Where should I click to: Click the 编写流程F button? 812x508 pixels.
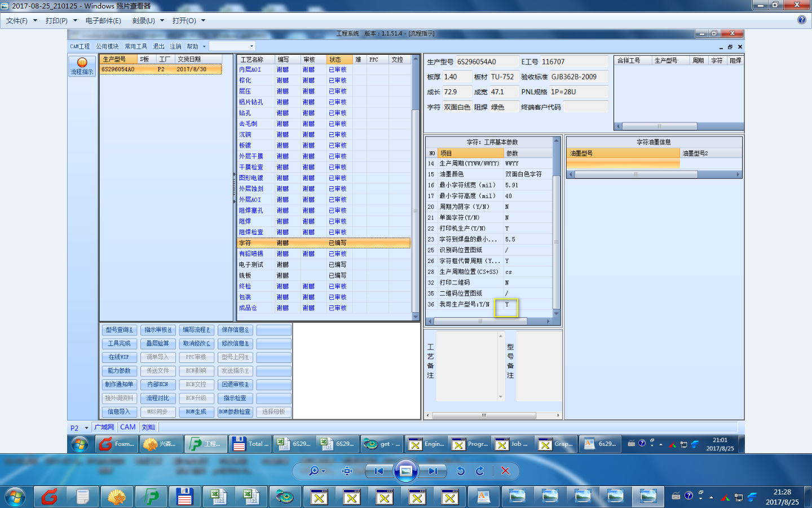coord(196,330)
